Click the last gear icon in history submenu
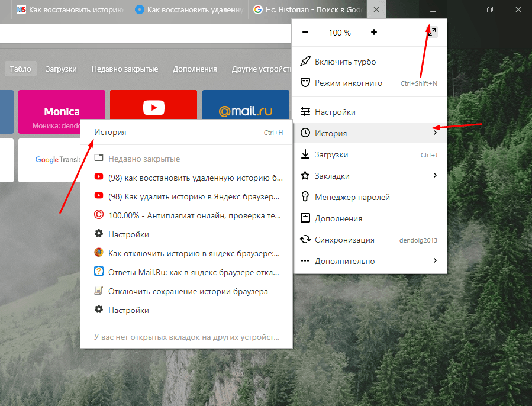This screenshot has width=532, height=406. (99, 310)
